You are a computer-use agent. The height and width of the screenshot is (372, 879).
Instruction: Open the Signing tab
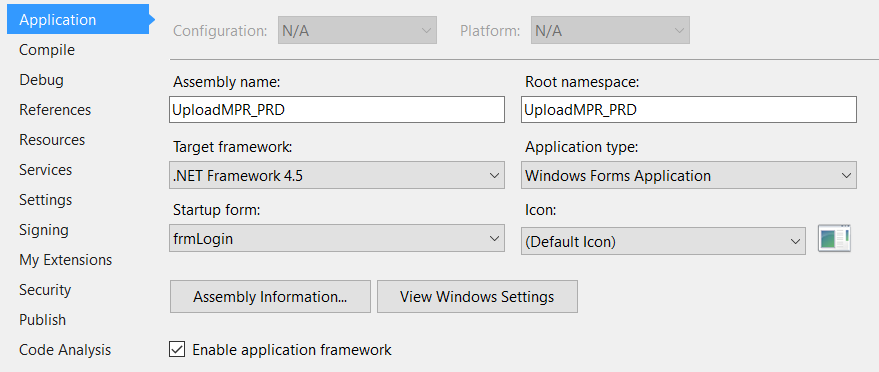click(x=44, y=230)
